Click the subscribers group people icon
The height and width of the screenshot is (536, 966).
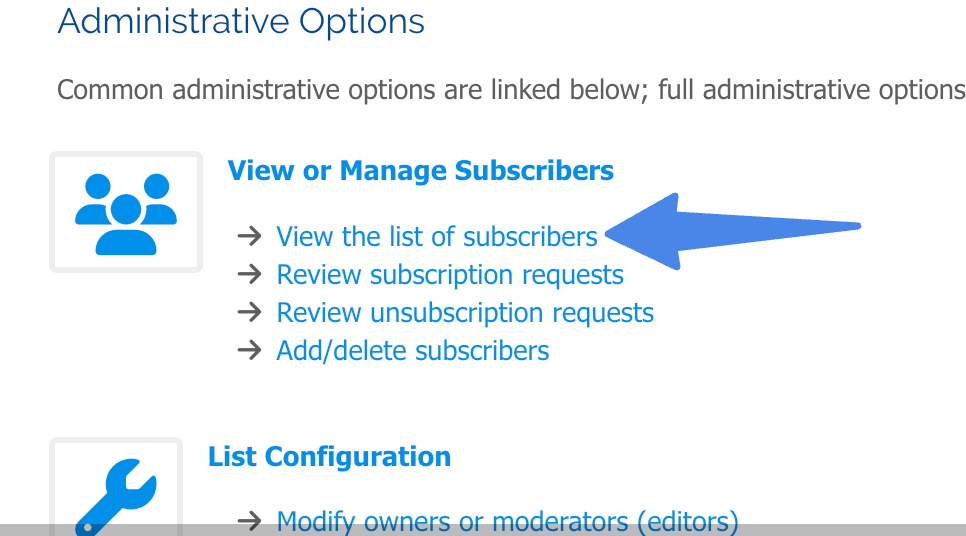pos(126,214)
